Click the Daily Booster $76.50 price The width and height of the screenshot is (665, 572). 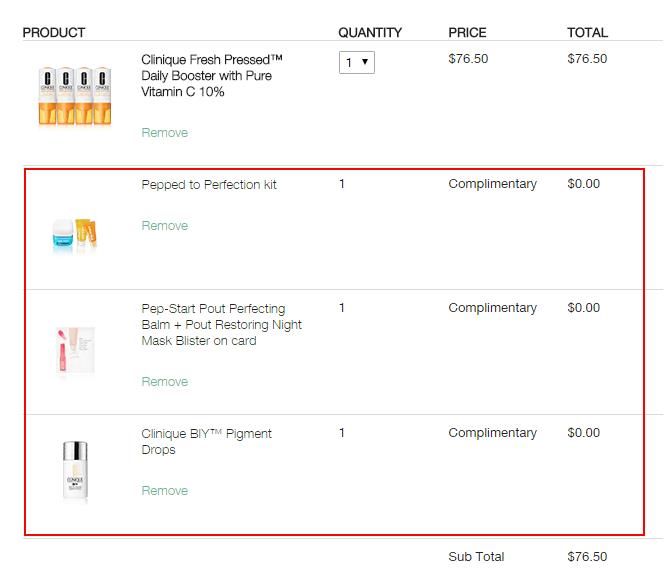468,59
